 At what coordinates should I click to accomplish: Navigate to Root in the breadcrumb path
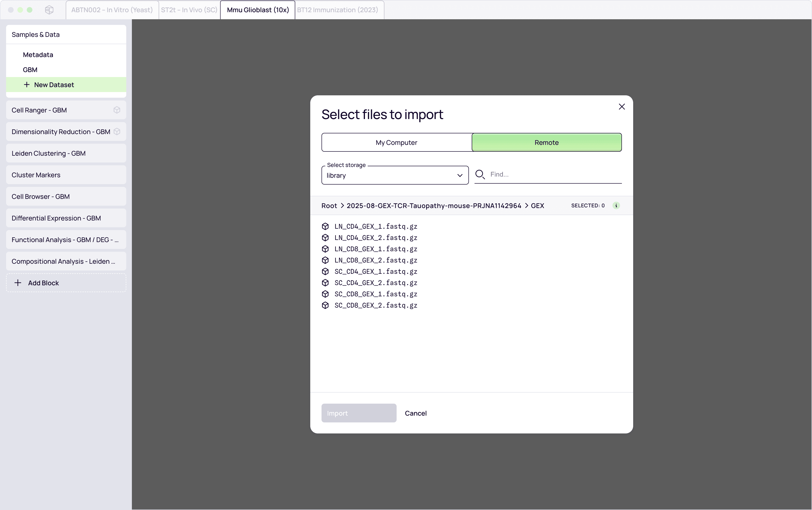click(329, 206)
